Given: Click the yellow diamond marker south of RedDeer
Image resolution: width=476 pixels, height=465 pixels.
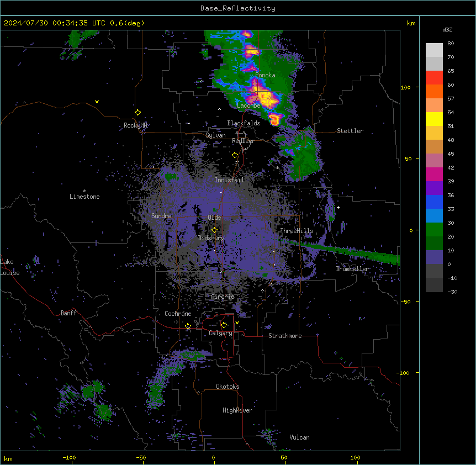Looking at the screenshot, I should [x=235, y=155].
